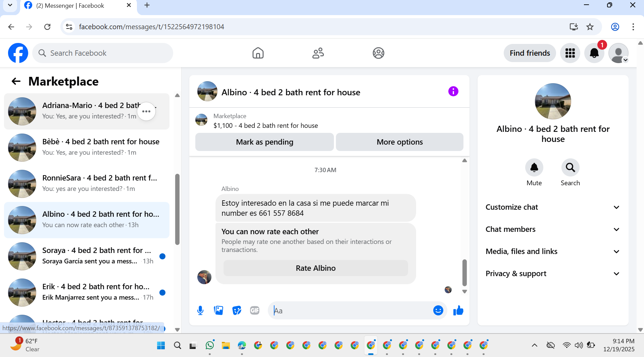Image resolution: width=644 pixels, height=357 pixels.
Task: Click the Rate Albino button
Action: [315, 268]
